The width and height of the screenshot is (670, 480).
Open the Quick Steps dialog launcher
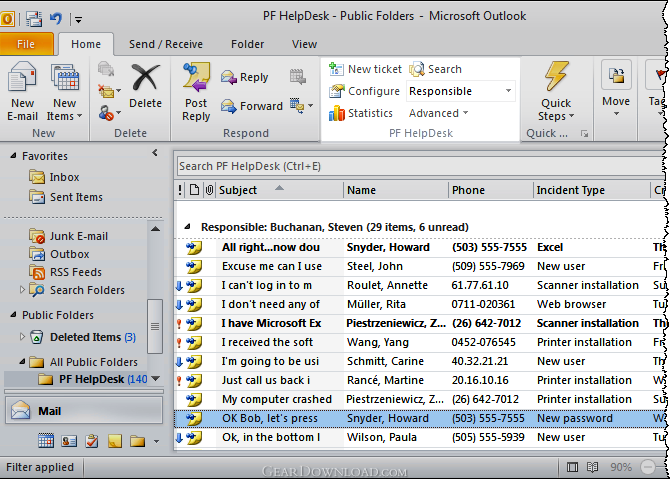click(584, 134)
